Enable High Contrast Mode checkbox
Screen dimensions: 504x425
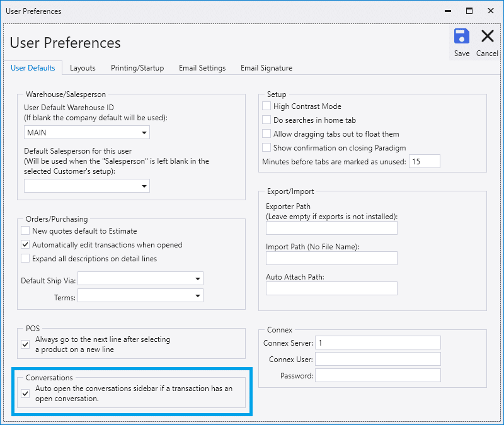(x=267, y=106)
